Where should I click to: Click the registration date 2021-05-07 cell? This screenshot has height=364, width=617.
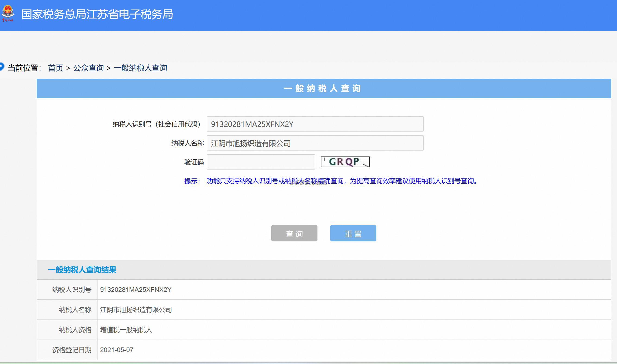pyautogui.click(x=117, y=350)
